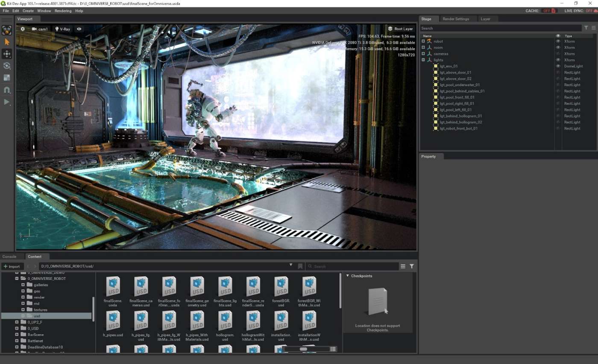
Task: Activate the Move tool in the left toolbar
Action: [7, 54]
